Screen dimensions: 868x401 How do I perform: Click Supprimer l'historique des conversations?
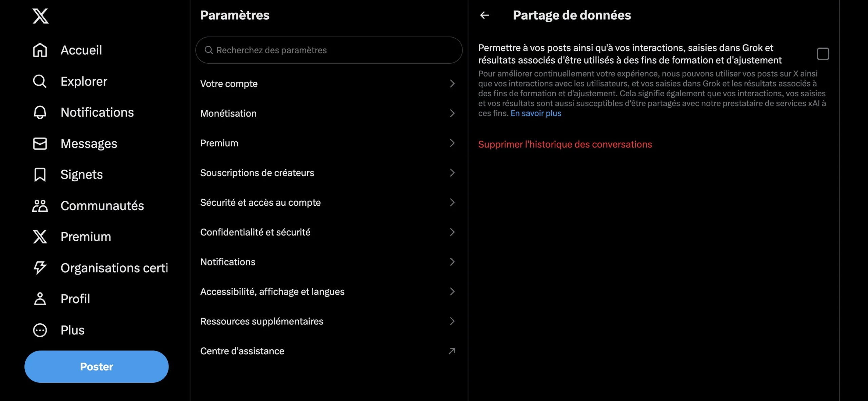pyautogui.click(x=565, y=144)
